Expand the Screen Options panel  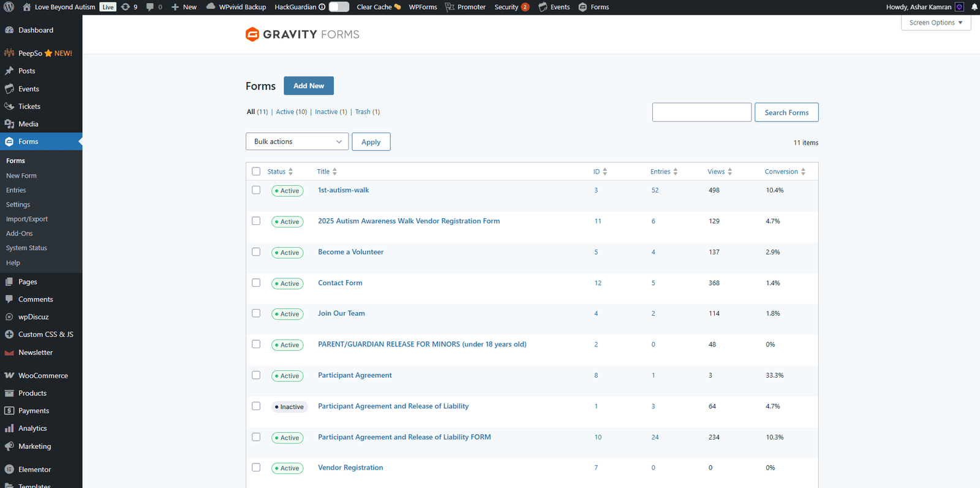coord(936,23)
